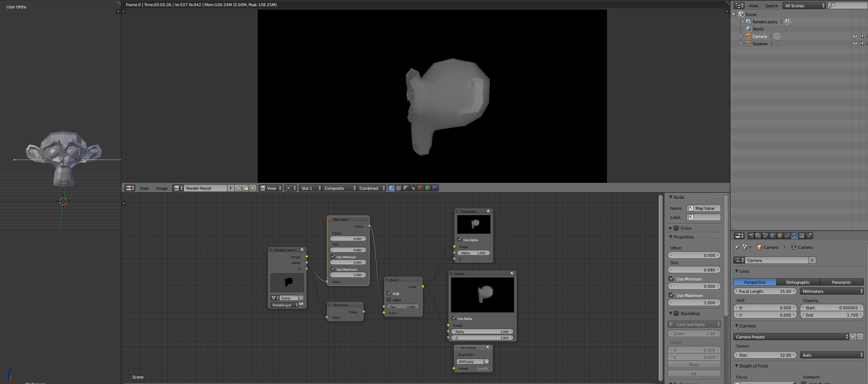The image size is (868, 384).
Task: Open the Render properties tab (camera icon)
Action: (751, 236)
